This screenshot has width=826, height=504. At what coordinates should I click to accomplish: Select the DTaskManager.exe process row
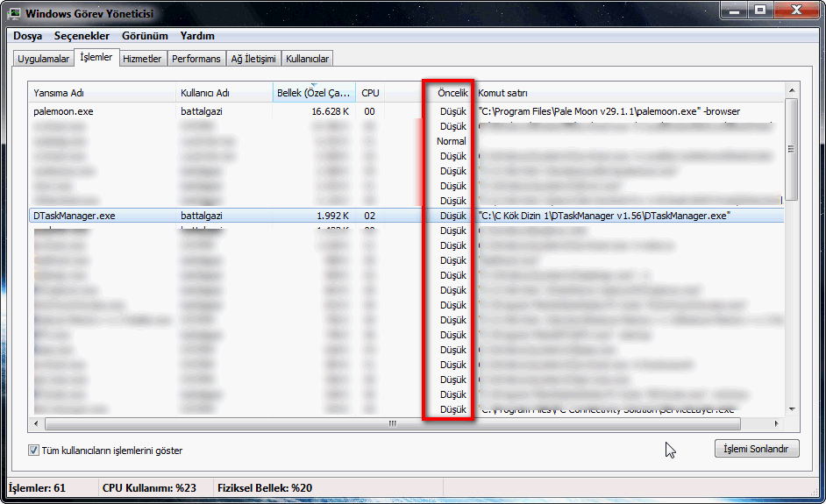406,216
